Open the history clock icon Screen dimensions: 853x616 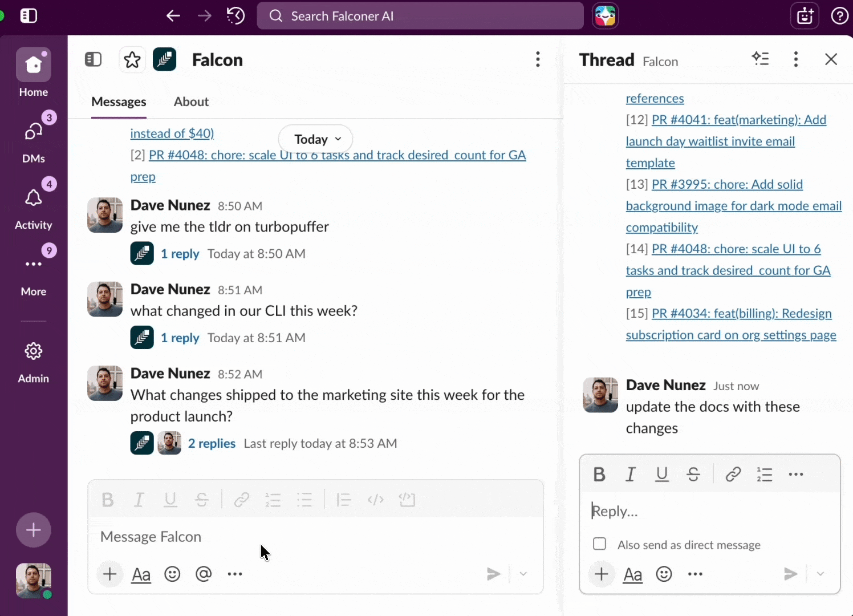(235, 16)
